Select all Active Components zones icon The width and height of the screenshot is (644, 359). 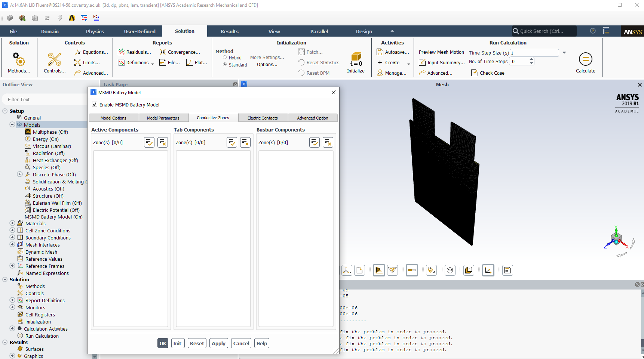tap(149, 142)
